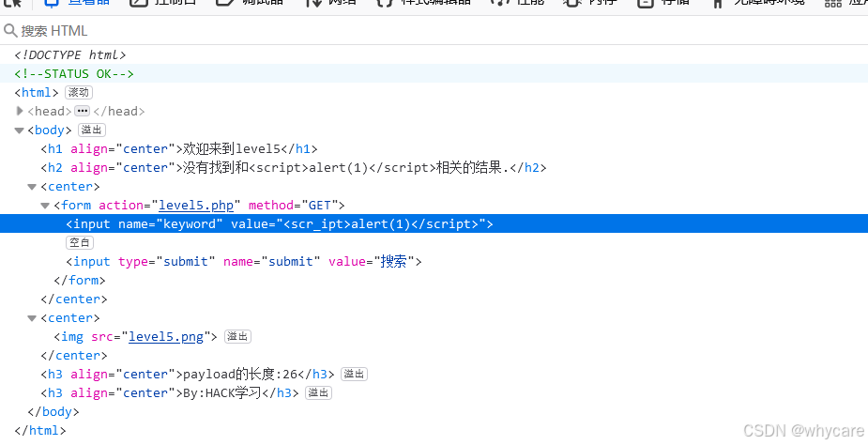This screenshot has width=868, height=445.
Task: Collapse the first center element containing the form
Action: click(x=32, y=187)
